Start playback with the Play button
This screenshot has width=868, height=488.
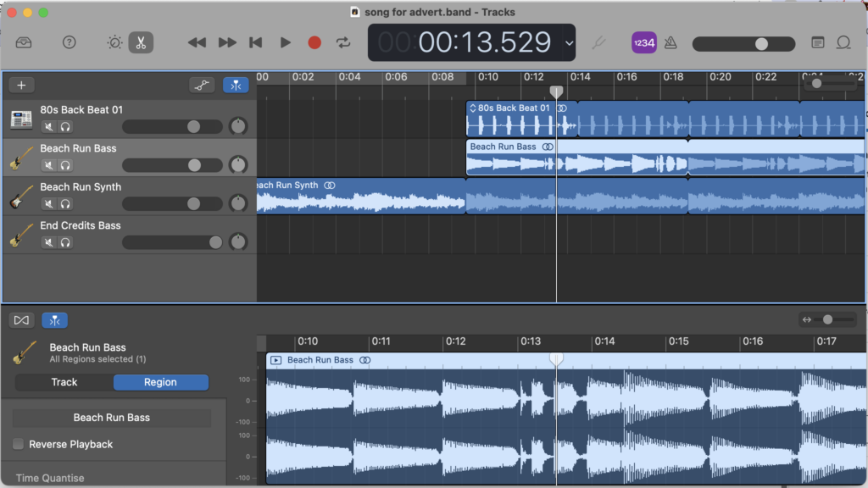(285, 42)
